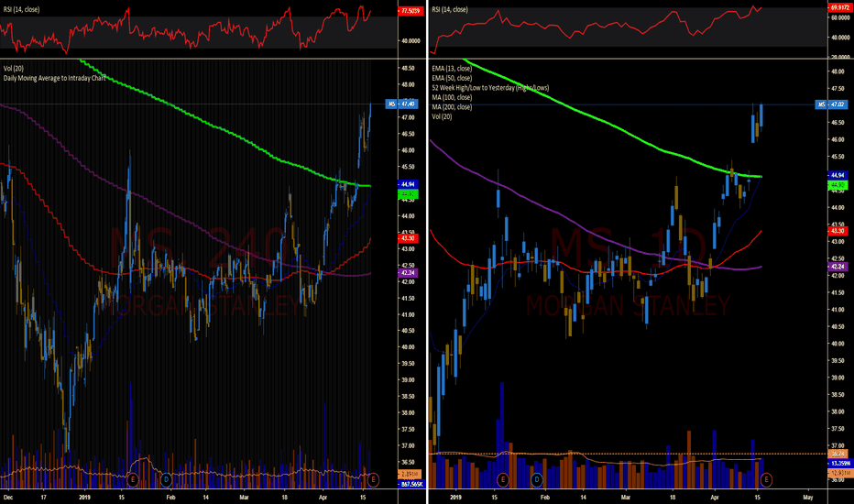This screenshot has width=854, height=504.
Task: Click the purple 42.24 label on right price axis
Action: coord(838,267)
